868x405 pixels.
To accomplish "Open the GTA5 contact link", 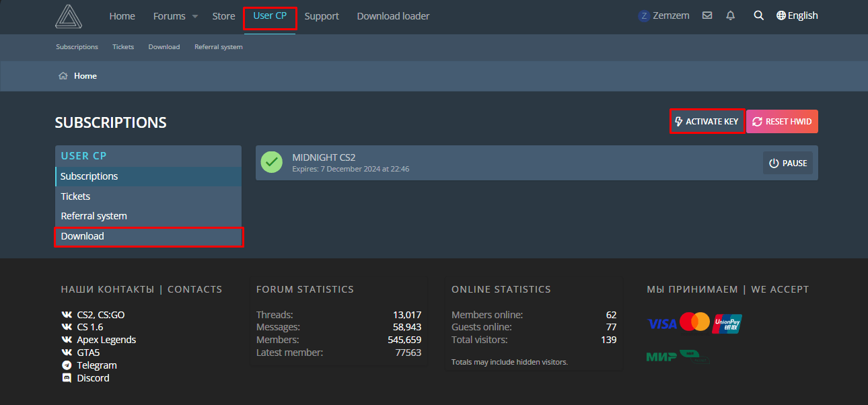I will pyautogui.click(x=88, y=352).
